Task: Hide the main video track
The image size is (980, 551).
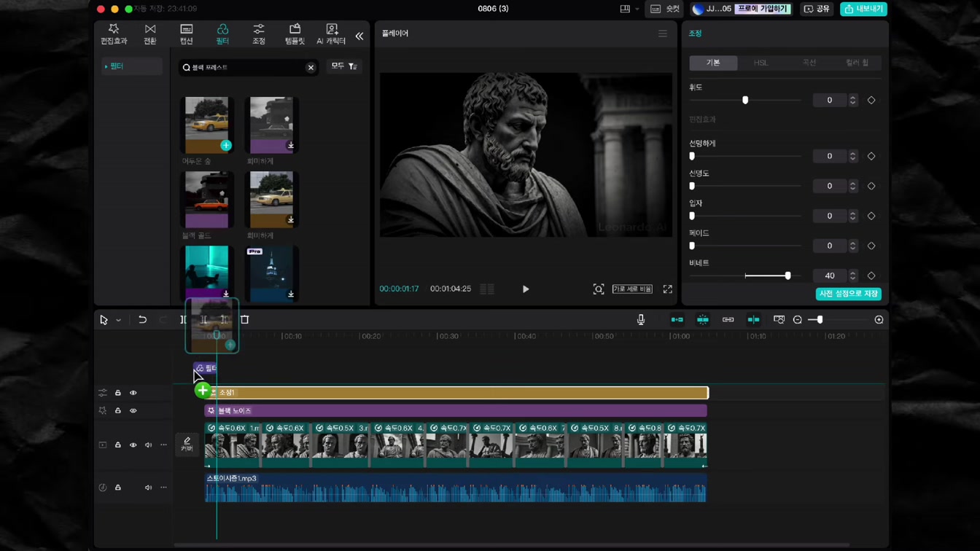Action: pos(133,445)
